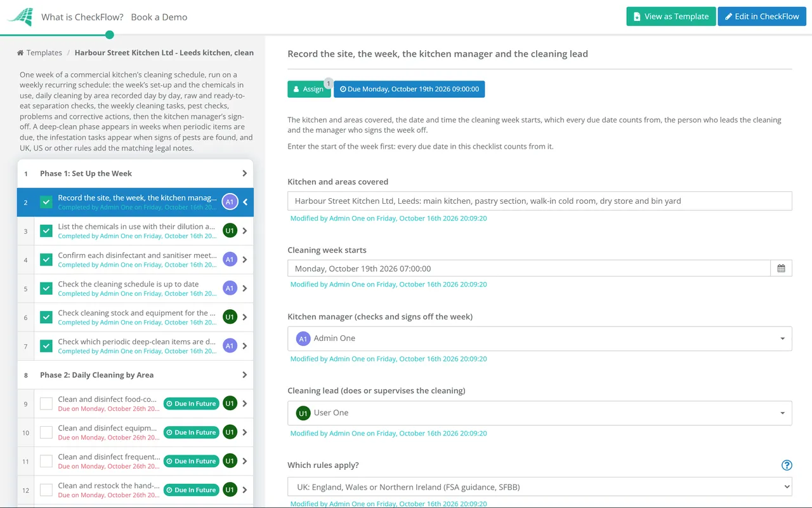Click the U1 avatar on the Clean and disinfect frequent row
This screenshot has height=508, width=812.
(x=230, y=461)
